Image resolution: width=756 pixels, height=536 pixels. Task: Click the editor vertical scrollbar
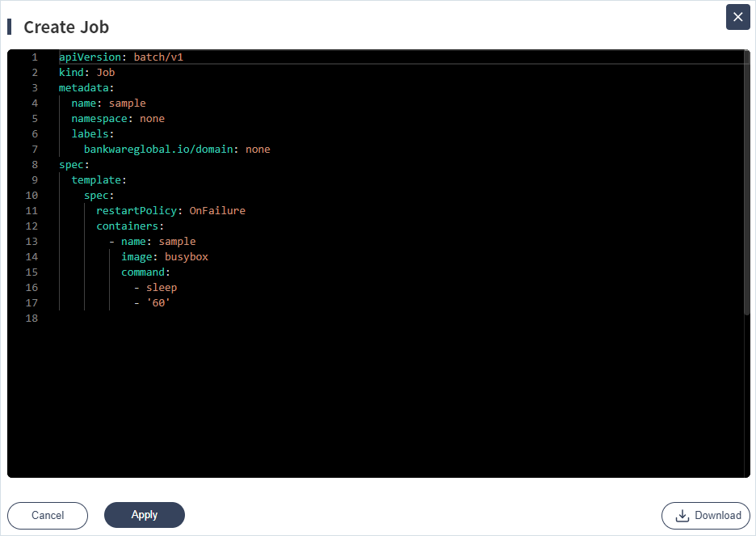[x=747, y=184]
